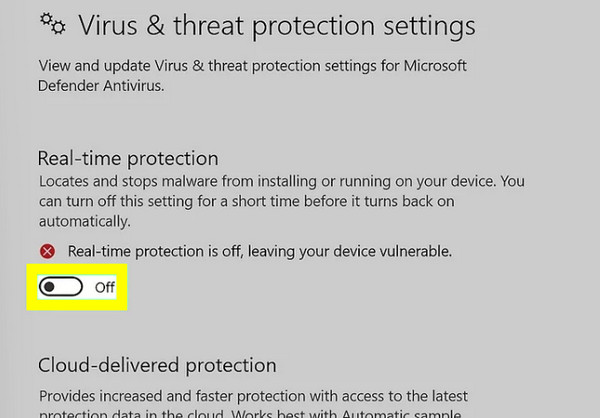Click the round knob inside the toggle

click(x=50, y=287)
